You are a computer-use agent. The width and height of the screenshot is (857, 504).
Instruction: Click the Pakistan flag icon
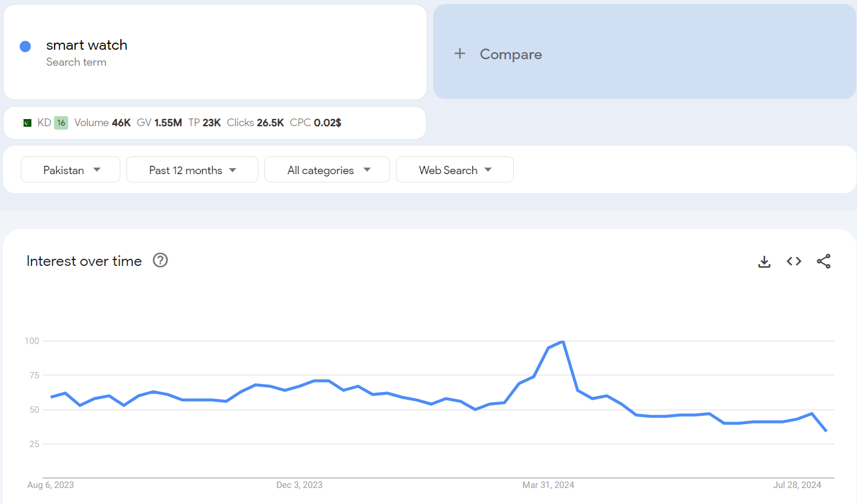pos(27,123)
